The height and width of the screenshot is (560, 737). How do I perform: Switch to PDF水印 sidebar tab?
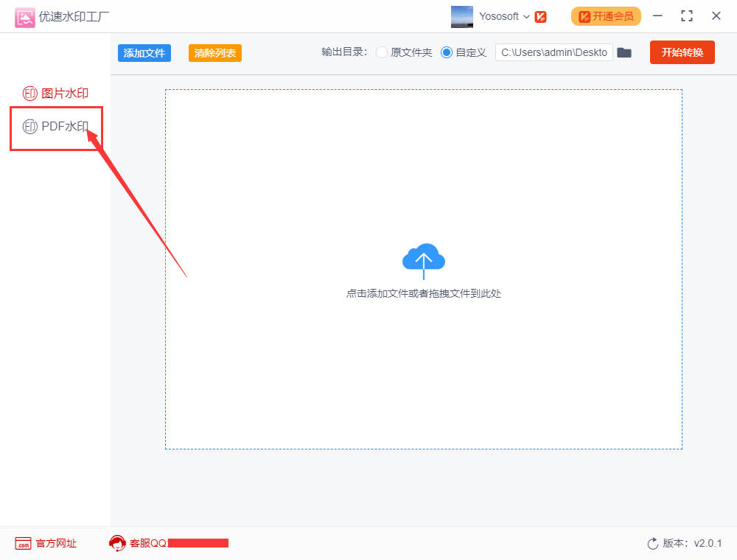pyautogui.click(x=55, y=127)
